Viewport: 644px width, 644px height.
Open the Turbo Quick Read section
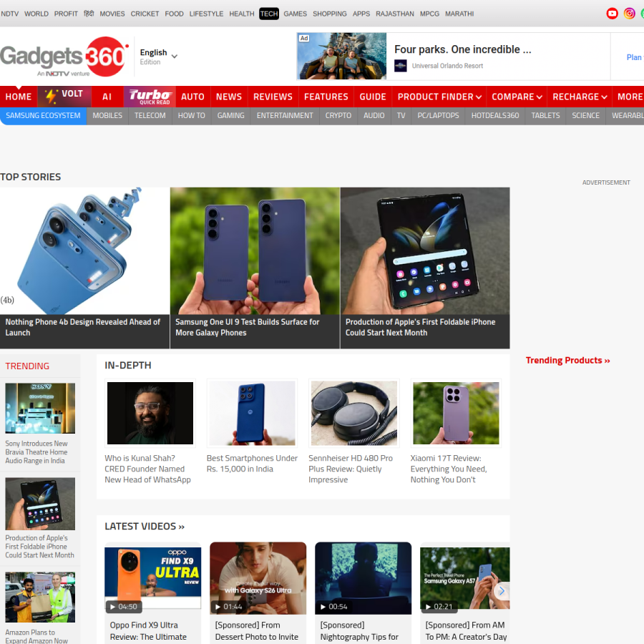[x=150, y=97]
